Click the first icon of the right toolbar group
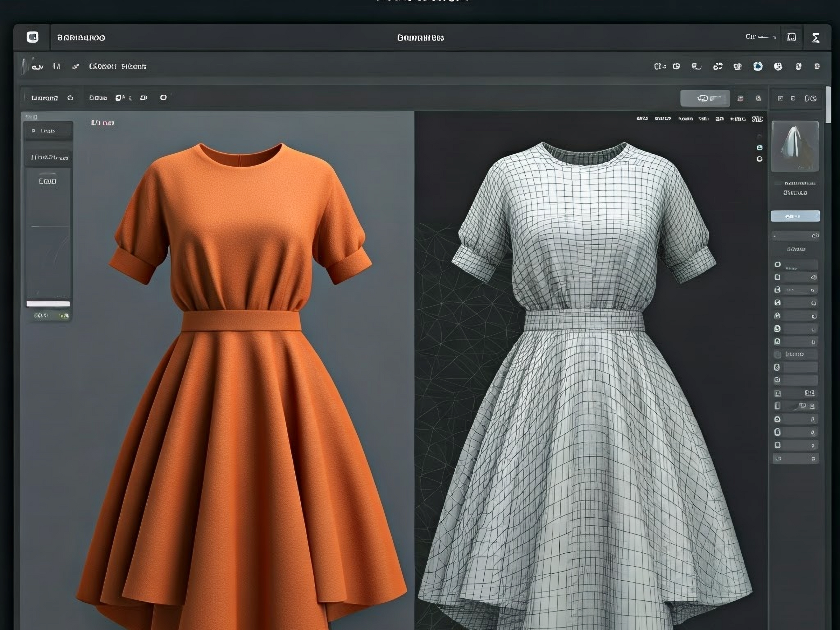Screen dimensions: 840x630 (660, 66)
